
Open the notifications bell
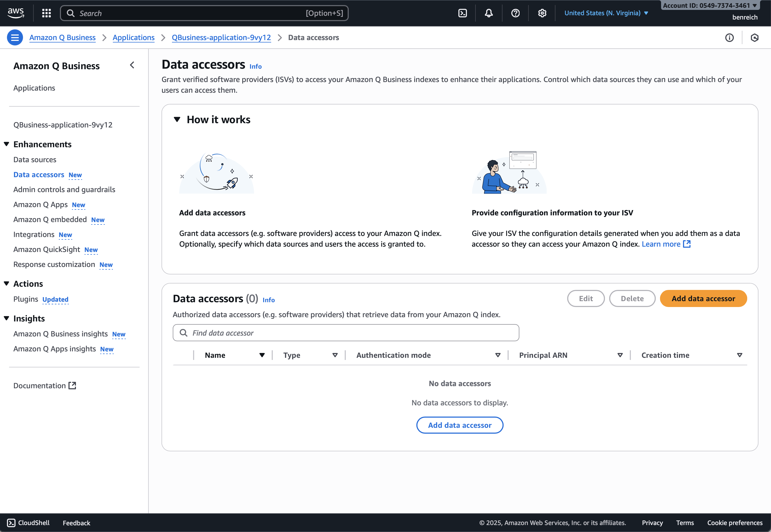489,13
